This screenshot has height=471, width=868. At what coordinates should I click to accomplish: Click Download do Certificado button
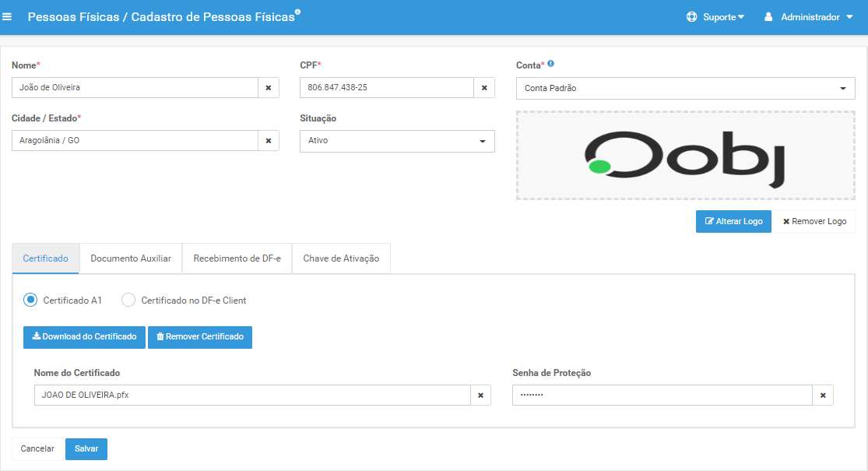coord(84,337)
